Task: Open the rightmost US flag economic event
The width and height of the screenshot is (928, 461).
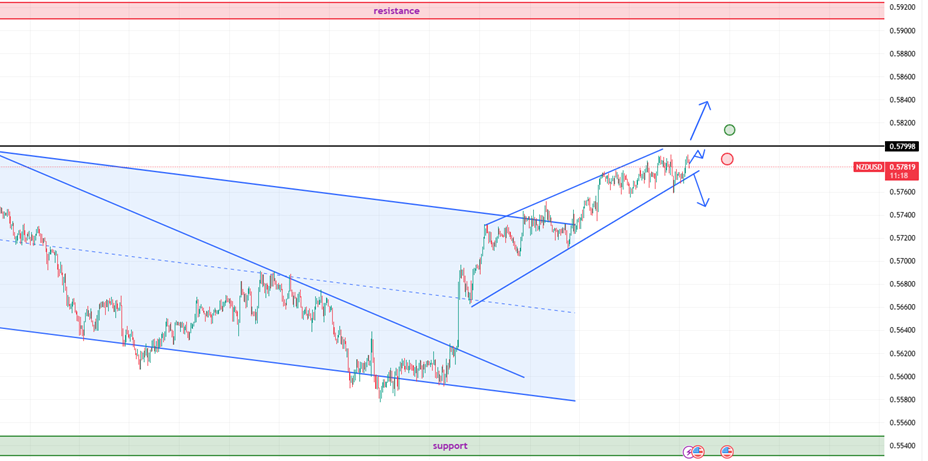Action: click(x=727, y=452)
